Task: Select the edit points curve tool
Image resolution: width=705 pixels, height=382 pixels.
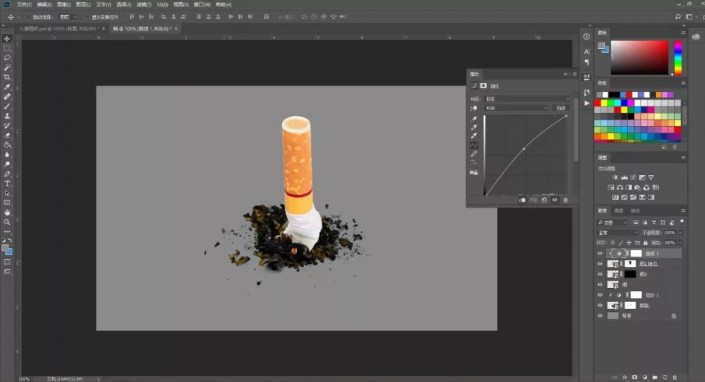Action: click(x=474, y=145)
